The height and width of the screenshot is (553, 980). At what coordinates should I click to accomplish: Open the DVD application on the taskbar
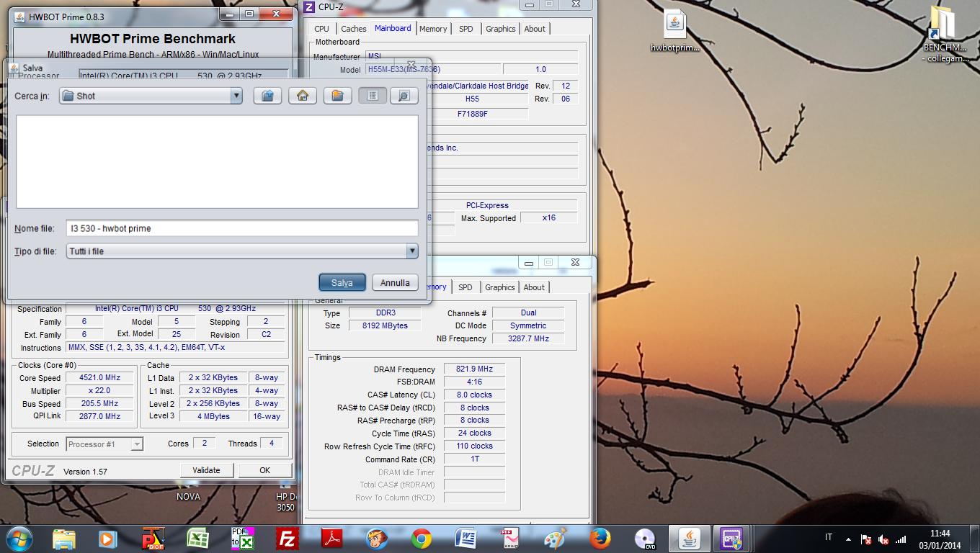click(x=644, y=539)
